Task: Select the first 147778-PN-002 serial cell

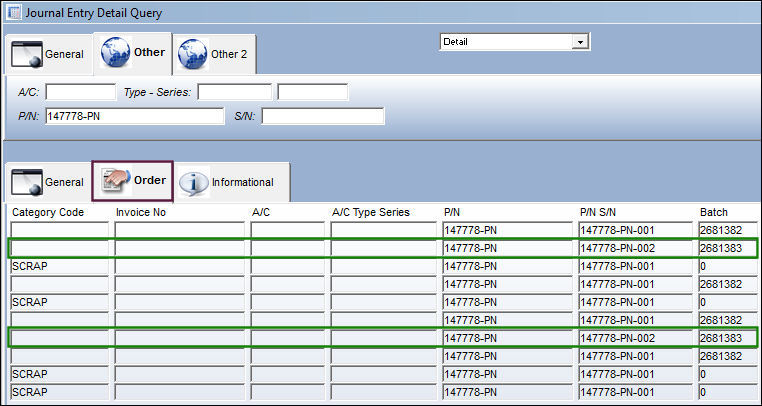Action: [636, 248]
